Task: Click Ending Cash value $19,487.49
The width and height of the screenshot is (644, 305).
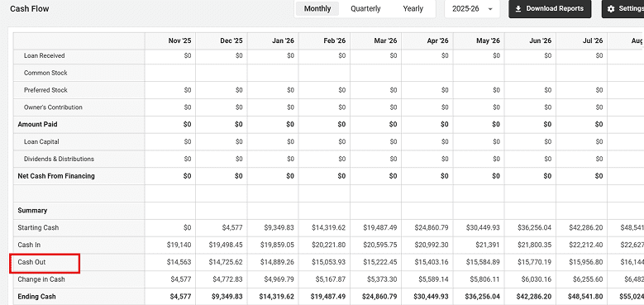Action: pyautogui.click(x=327, y=297)
